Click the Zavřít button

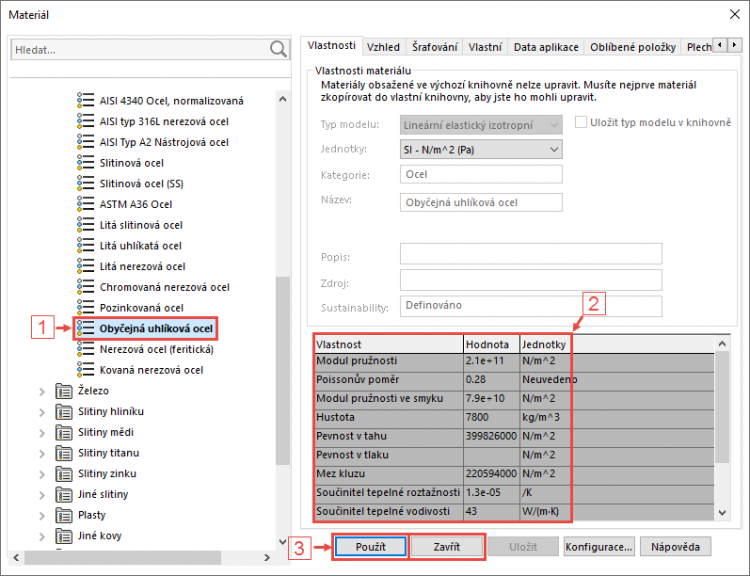point(447,547)
